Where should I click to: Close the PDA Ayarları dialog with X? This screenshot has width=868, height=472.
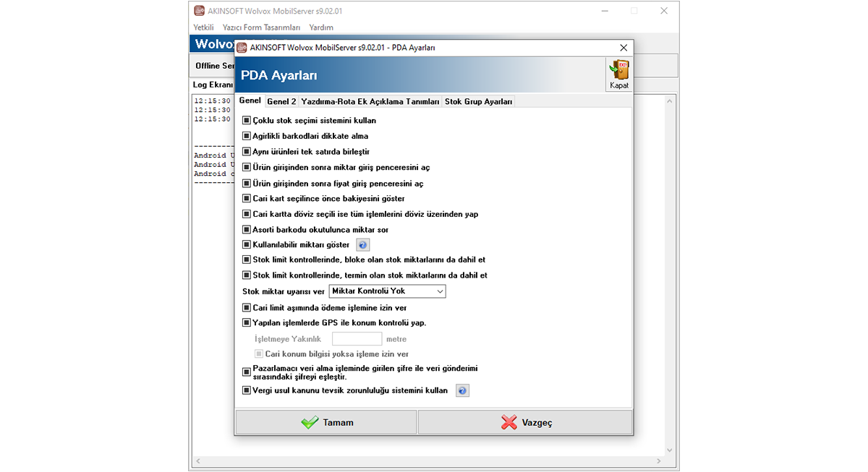click(623, 48)
